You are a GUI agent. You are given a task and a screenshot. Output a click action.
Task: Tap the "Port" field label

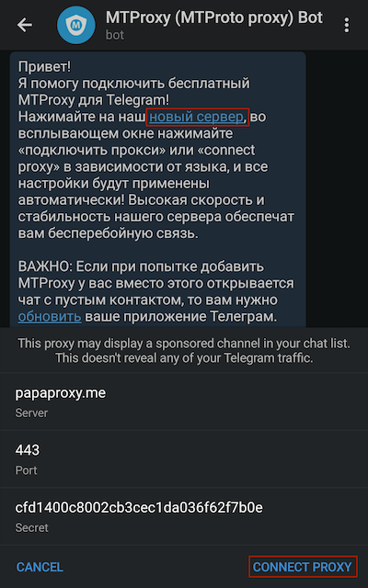point(26,469)
